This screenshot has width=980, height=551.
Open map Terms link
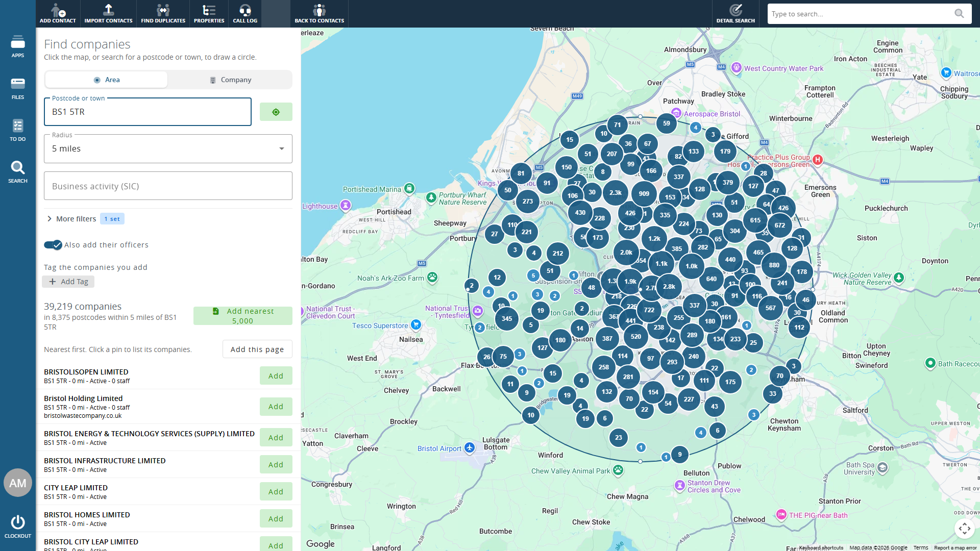(x=921, y=548)
